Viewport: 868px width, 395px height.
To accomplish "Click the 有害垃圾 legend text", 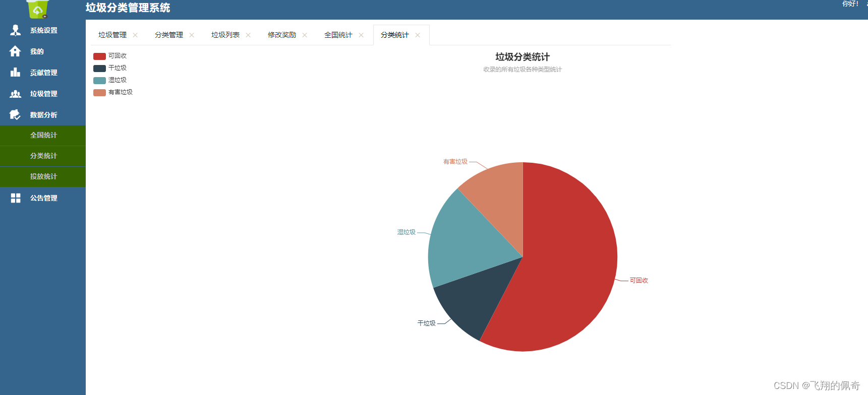I will (x=121, y=92).
